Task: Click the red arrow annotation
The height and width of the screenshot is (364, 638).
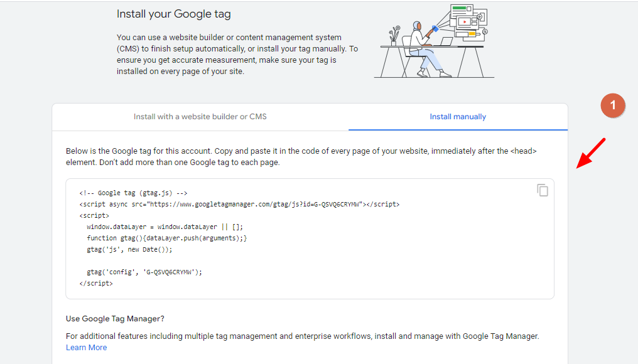Action: pos(591,153)
